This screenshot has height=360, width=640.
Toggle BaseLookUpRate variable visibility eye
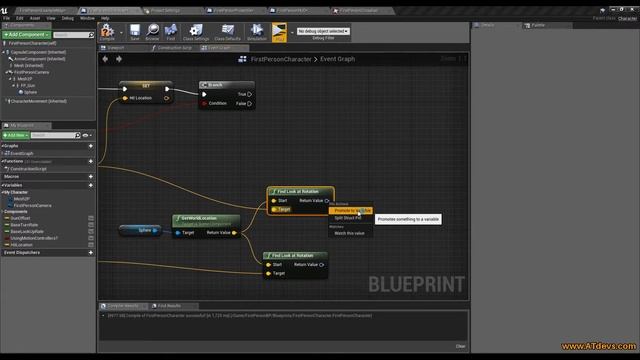click(91, 231)
